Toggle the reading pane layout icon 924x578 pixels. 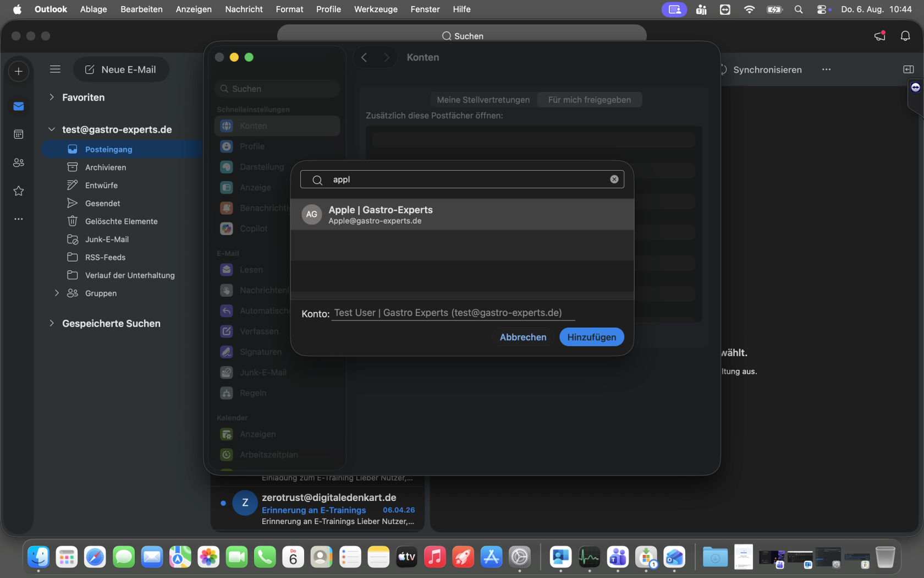[x=909, y=69]
